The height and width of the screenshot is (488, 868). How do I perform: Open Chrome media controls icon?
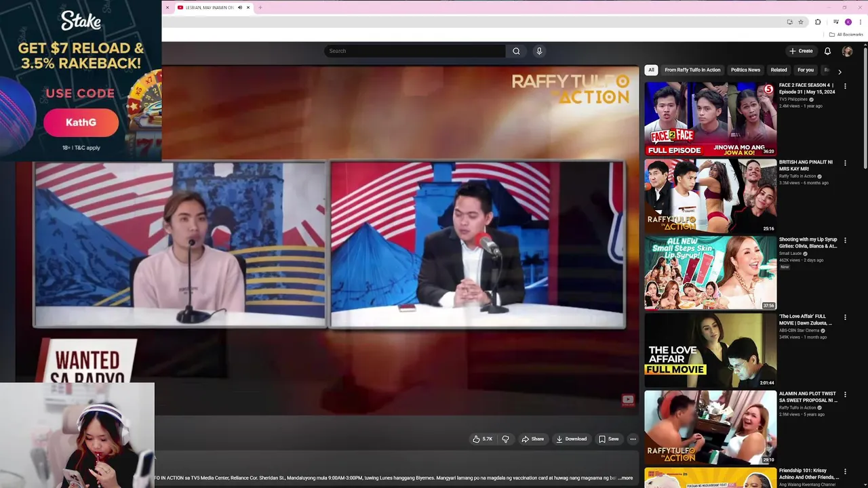tap(835, 22)
